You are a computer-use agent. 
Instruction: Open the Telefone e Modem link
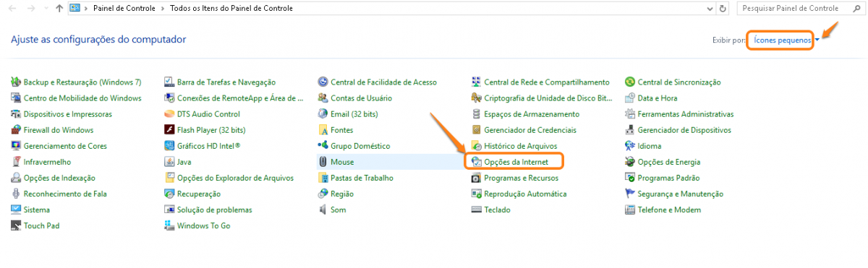pyautogui.click(x=669, y=209)
